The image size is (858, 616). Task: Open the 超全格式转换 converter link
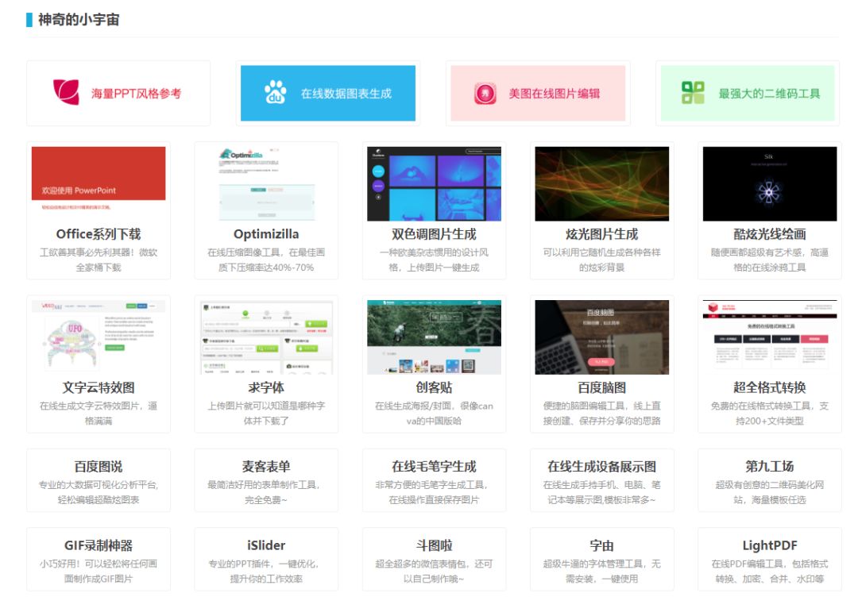tap(769, 388)
